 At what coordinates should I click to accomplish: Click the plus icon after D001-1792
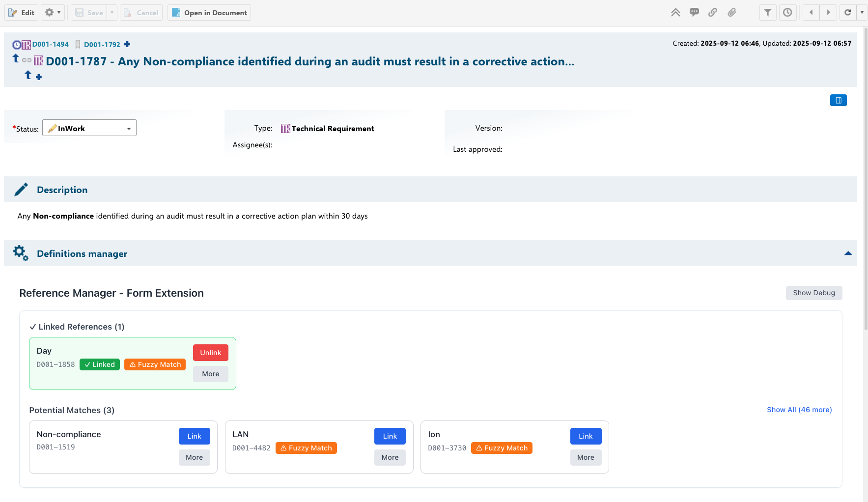(x=127, y=44)
